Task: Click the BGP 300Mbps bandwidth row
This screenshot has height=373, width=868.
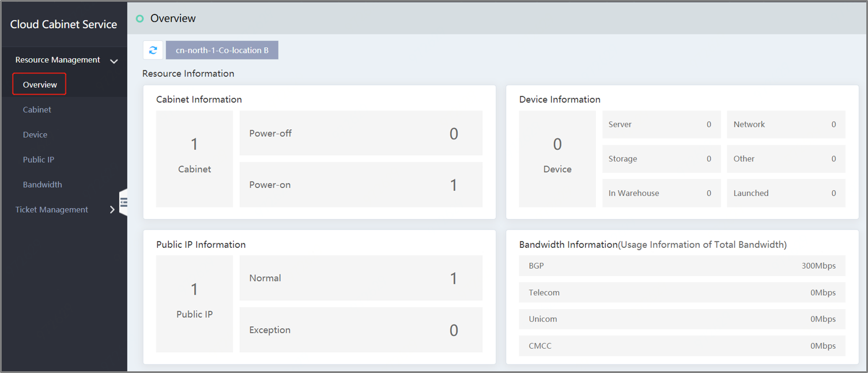Action: (682, 266)
